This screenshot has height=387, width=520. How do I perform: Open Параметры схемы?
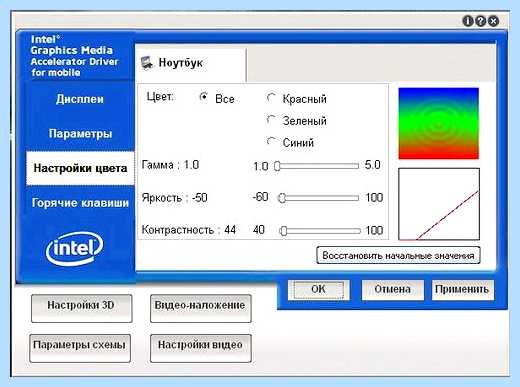coord(80,348)
